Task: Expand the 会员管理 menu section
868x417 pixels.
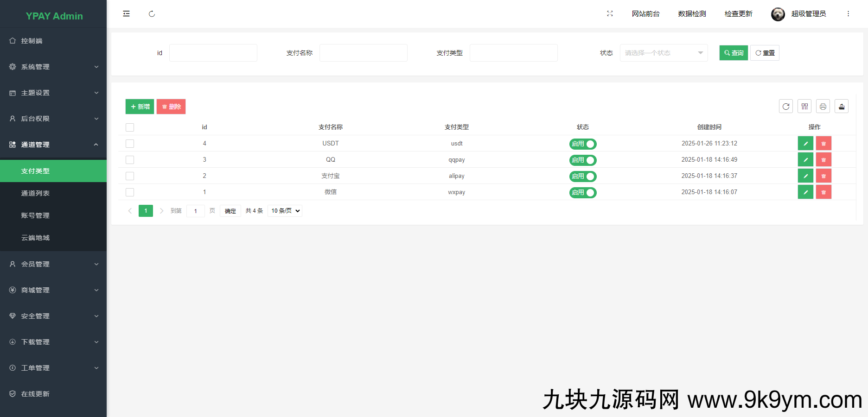Action: [x=53, y=264]
